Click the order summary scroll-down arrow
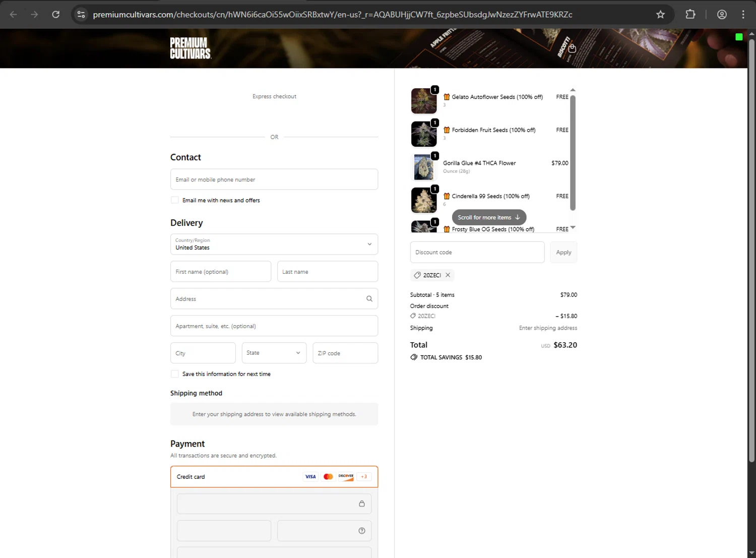Viewport: 756px width, 558px height. coord(573,228)
